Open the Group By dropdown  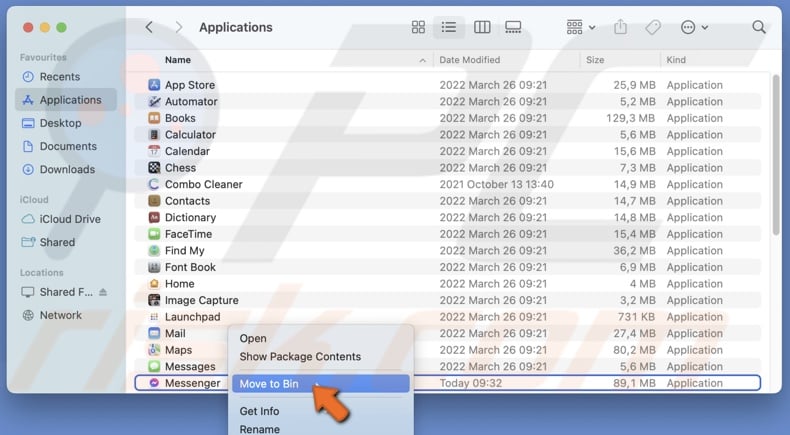[580, 27]
